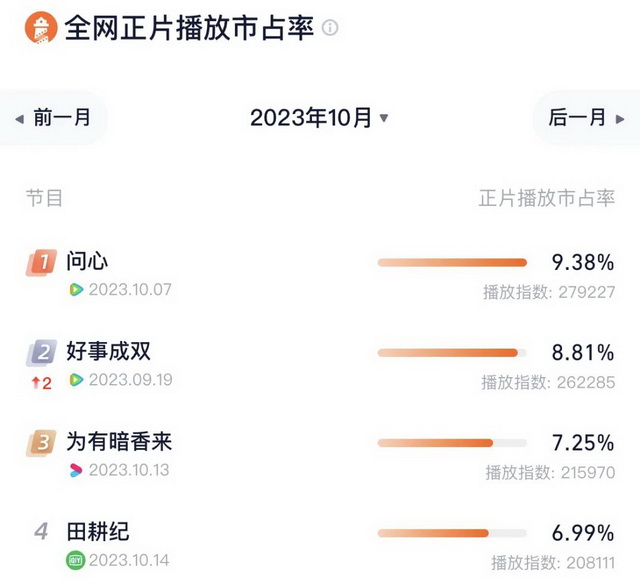Click the 6.99% share progress bar
This screenshot has width=640, height=584.
[452, 533]
